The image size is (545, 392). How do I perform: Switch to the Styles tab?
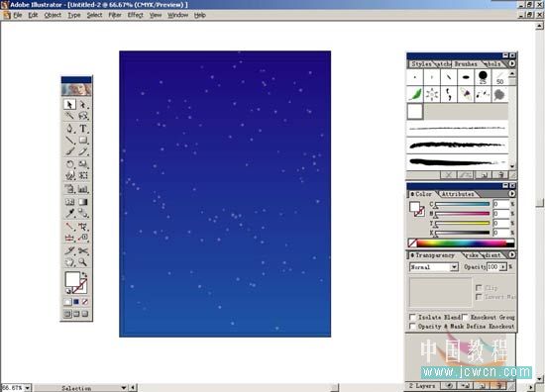421,64
